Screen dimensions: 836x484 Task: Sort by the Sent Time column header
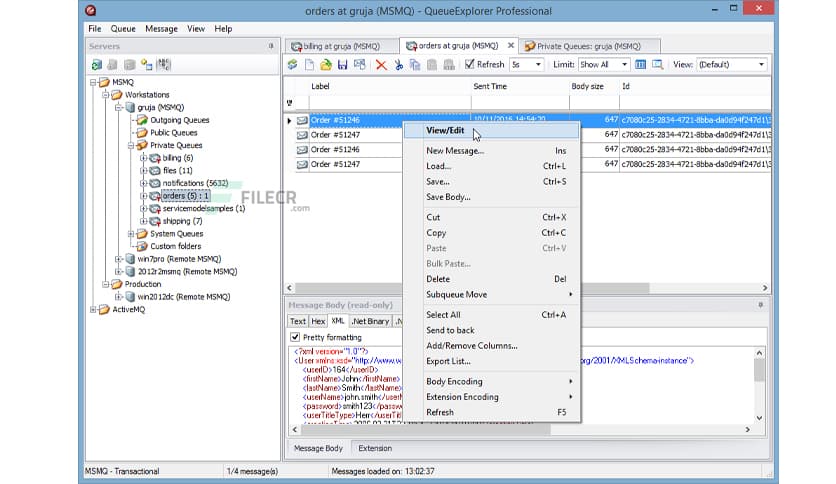coord(520,86)
